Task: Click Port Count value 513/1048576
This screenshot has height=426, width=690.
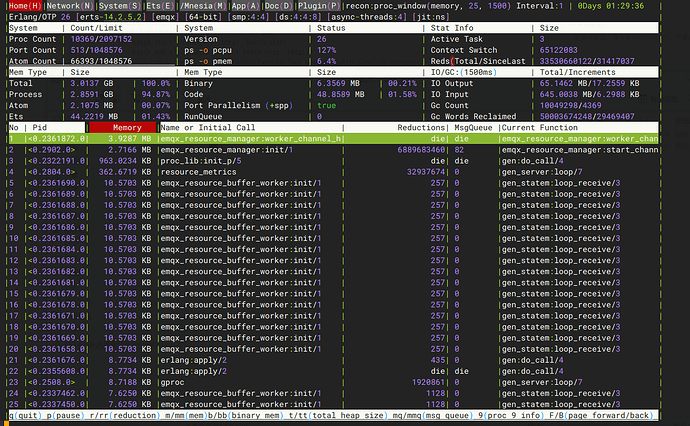Action: 96,50
